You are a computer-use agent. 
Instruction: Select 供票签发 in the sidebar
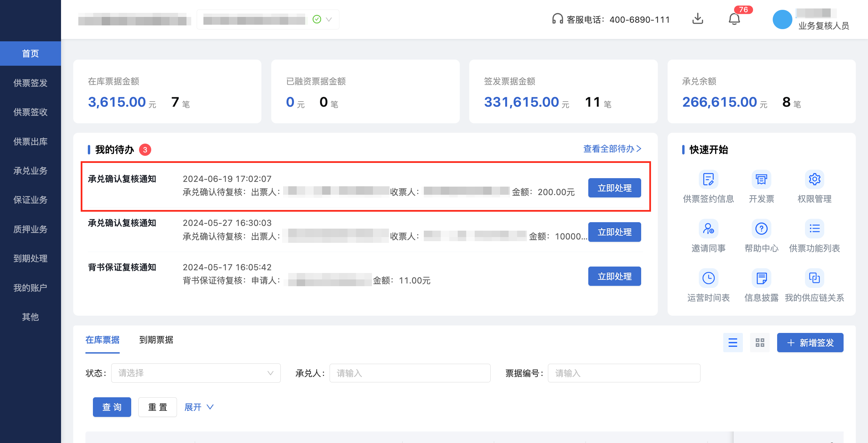coord(31,83)
